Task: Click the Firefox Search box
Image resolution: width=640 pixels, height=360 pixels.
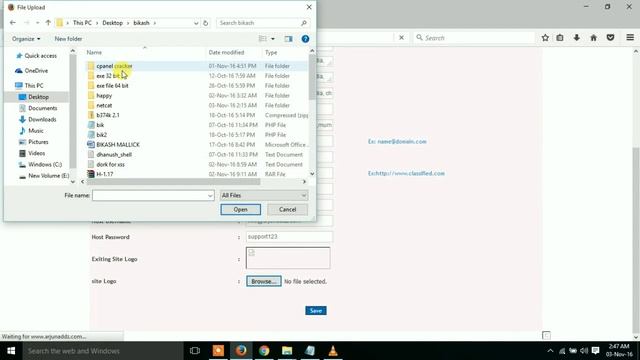Action: [473, 38]
